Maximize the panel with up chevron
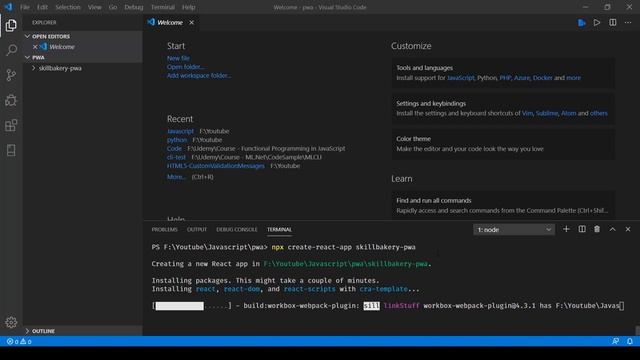Viewport: 640px width, 360px height. click(x=613, y=229)
